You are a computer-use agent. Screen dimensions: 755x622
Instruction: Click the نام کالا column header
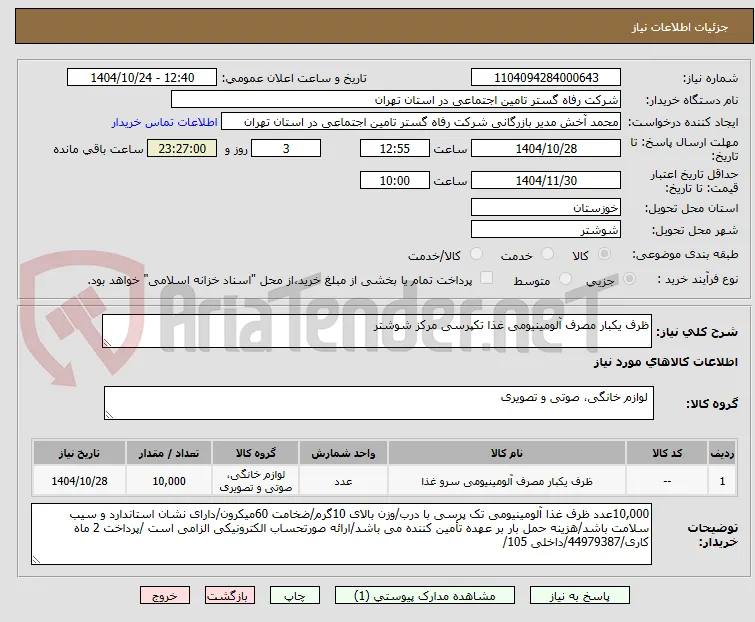click(x=507, y=453)
